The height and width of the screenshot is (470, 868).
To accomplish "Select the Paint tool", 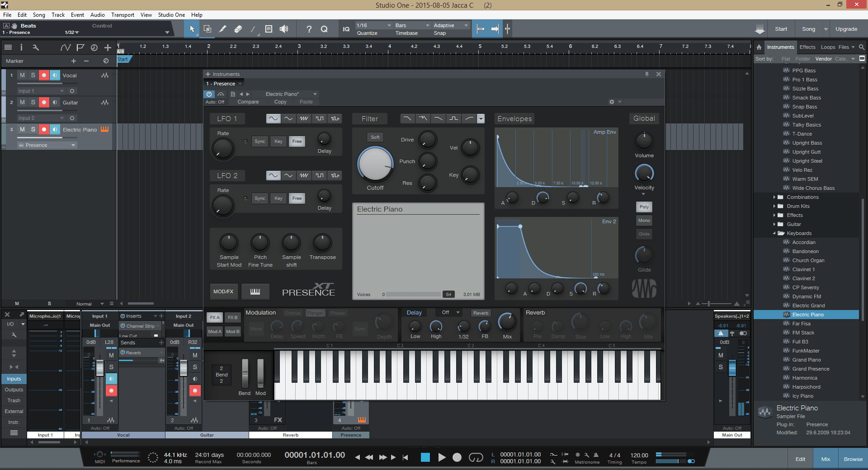I will 222,28.
